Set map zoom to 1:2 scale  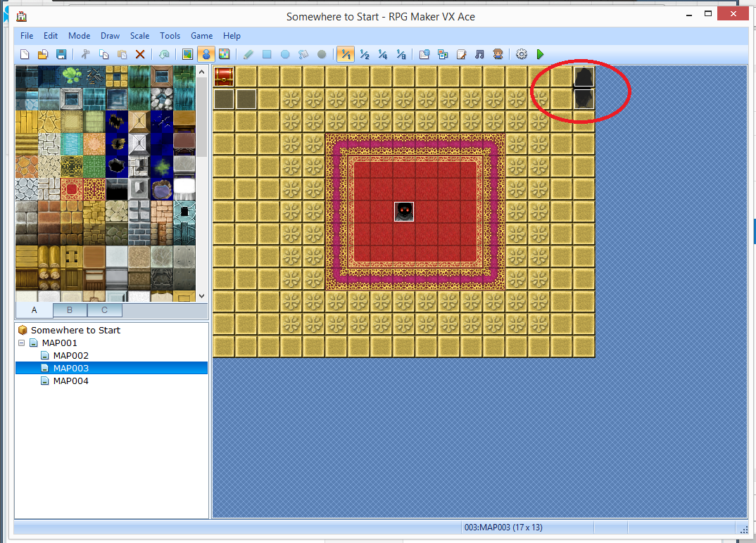coord(364,54)
